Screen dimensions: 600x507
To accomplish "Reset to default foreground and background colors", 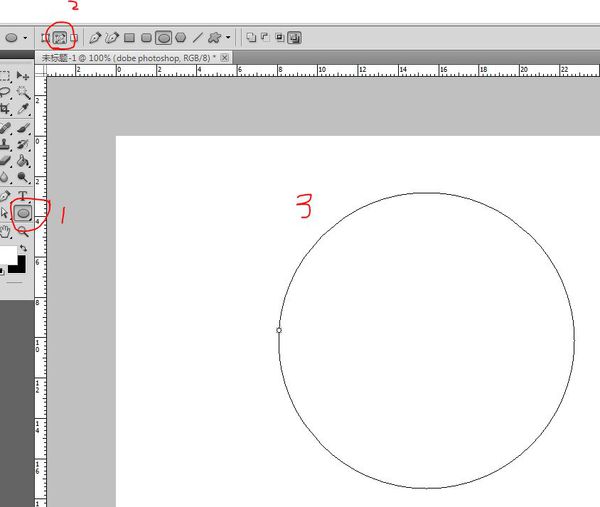I will pyautogui.click(x=2, y=271).
